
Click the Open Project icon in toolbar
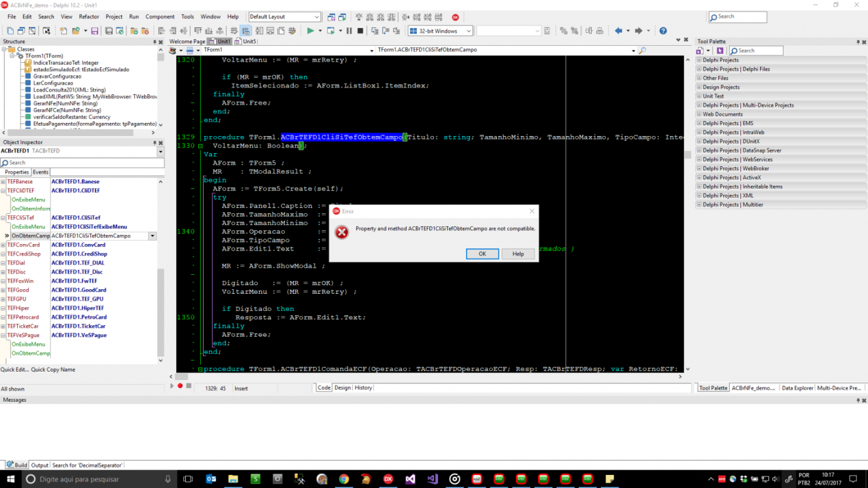(76, 31)
